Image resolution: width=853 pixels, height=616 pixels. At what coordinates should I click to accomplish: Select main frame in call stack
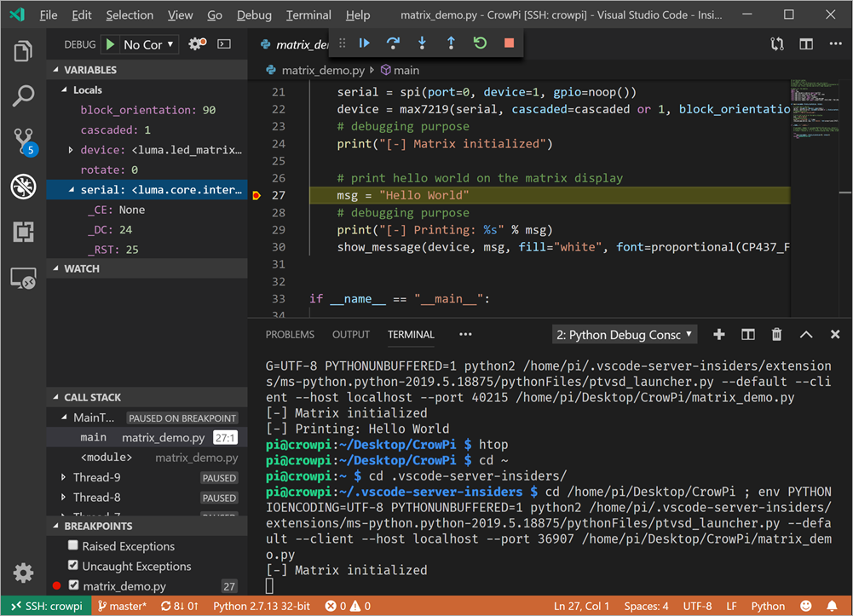pyautogui.click(x=147, y=438)
